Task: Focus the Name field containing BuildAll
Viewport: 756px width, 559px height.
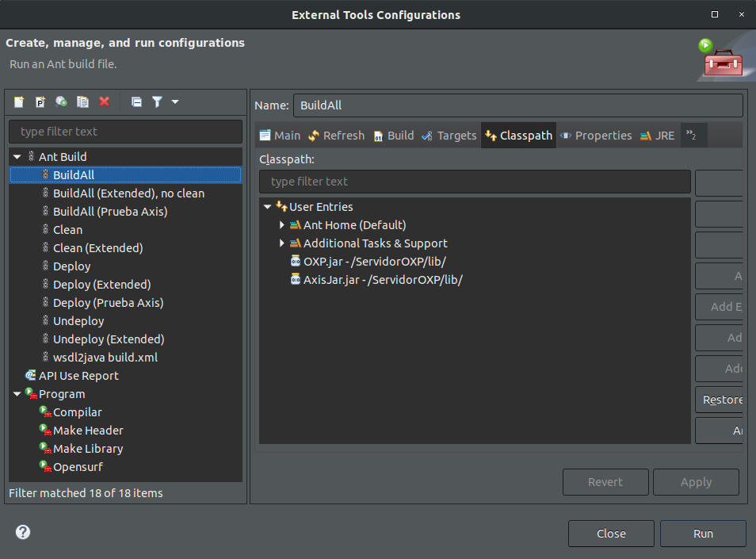Action: (517, 105)
